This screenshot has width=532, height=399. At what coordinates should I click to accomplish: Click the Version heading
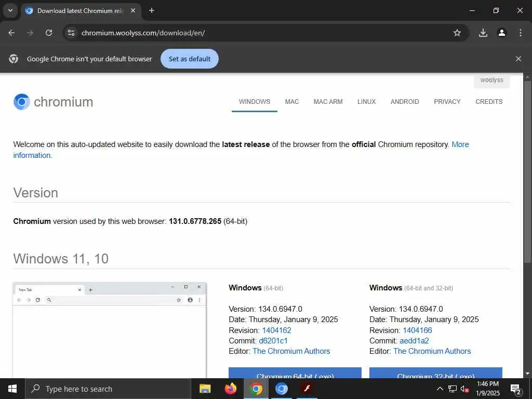click(36, 193)
